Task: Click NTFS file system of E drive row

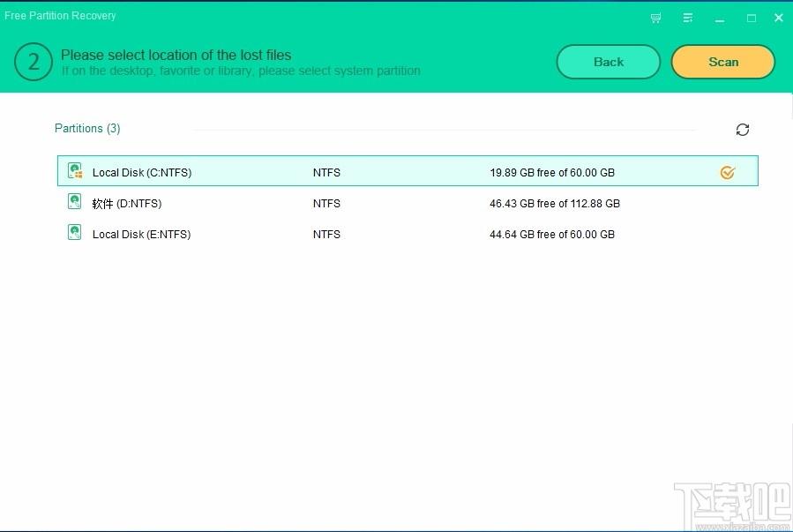Action: 326,234
